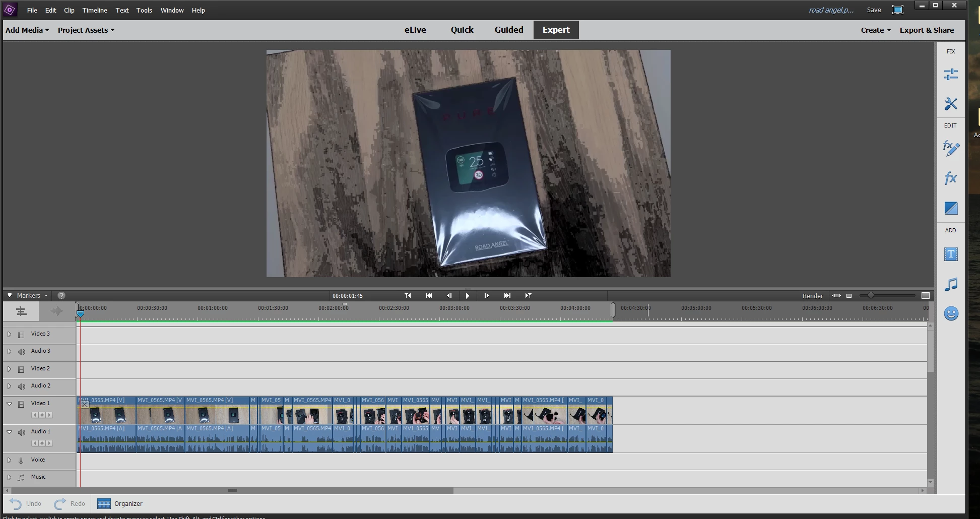Go to previous keyframe on Video 1
The width and height of the screenshot is (980, 519).
pos(35,415)
